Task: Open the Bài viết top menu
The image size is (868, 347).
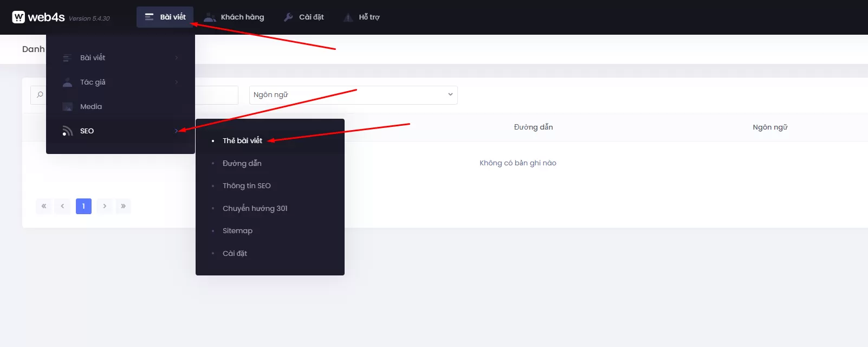Action: [165, 17]
